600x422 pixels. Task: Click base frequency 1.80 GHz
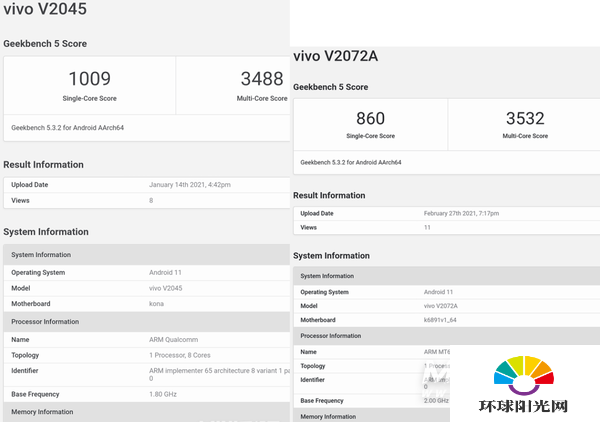click(x=163, y=394)
